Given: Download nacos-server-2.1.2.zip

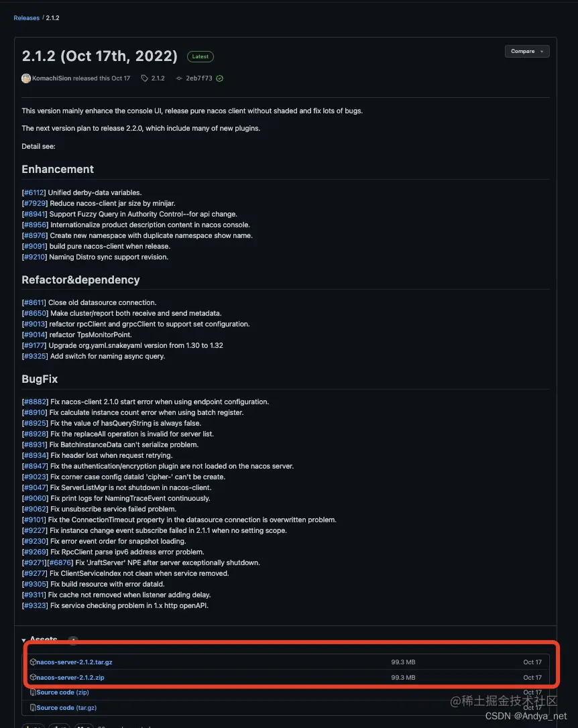Looking at the screenshot, I should tap(70, 678).
